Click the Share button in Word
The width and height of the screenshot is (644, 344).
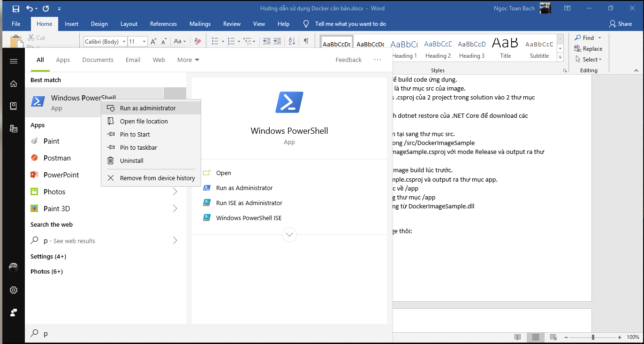point(620,24)
